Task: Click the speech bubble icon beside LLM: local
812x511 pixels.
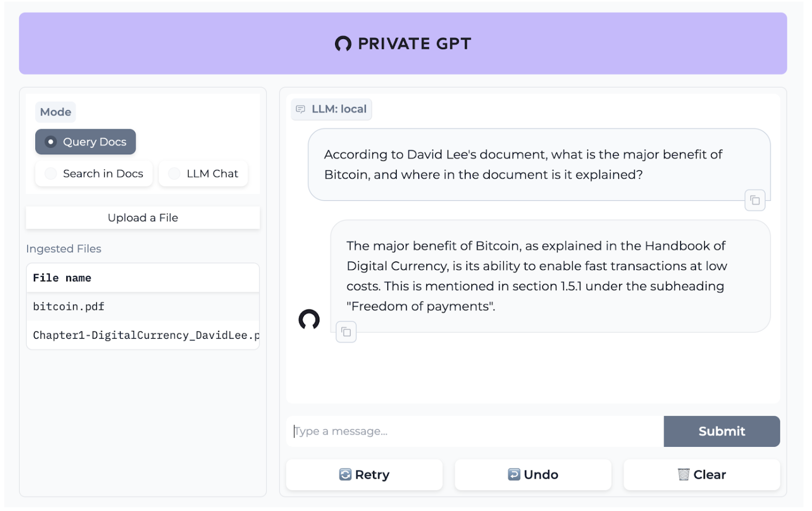Action: pos(301,109)
